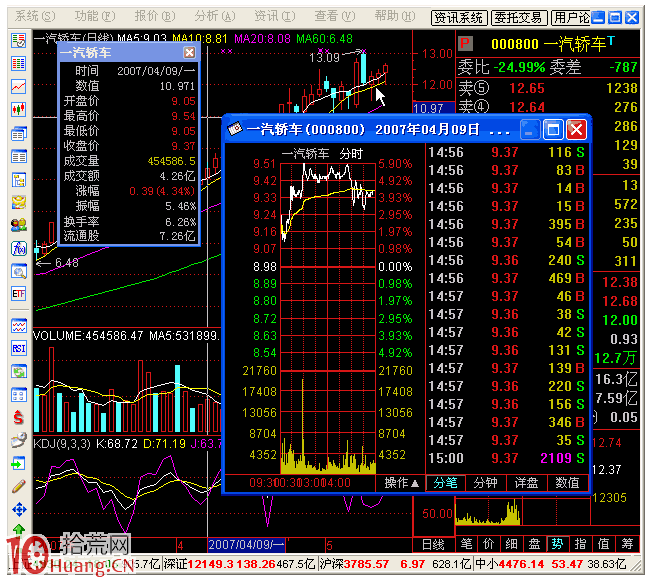662x585 pixels.
Task: Open the two-column detail list icon
Action: pos(19,157)
